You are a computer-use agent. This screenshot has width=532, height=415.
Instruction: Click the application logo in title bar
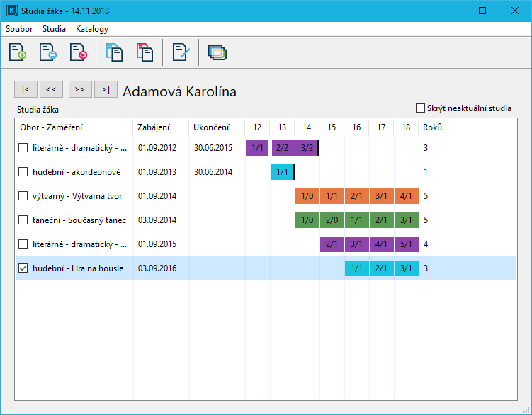pyautogui.click(x=11, y=11)
